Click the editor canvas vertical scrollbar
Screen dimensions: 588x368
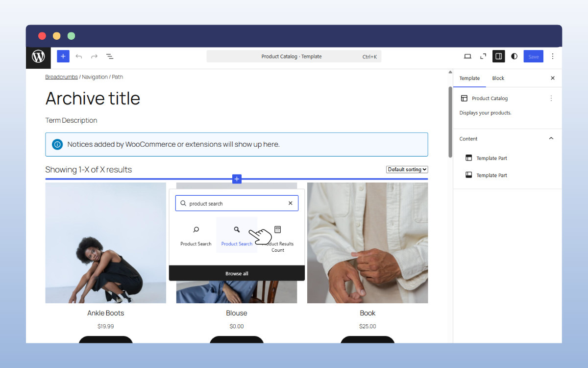pos(450,122)
